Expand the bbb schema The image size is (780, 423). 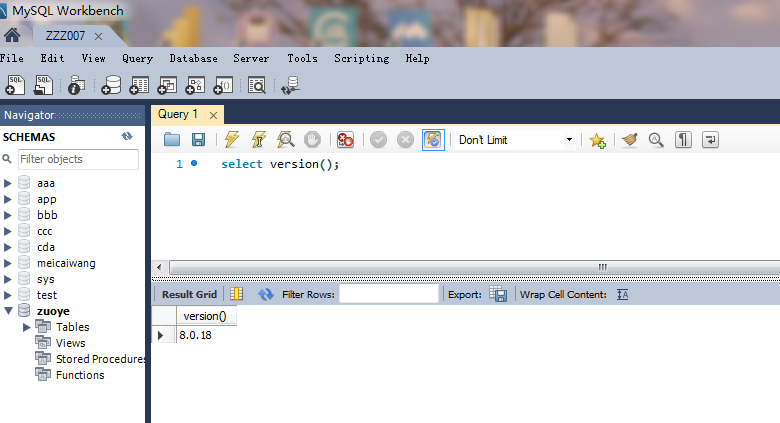pyautogui.click(x=7, y=215)
